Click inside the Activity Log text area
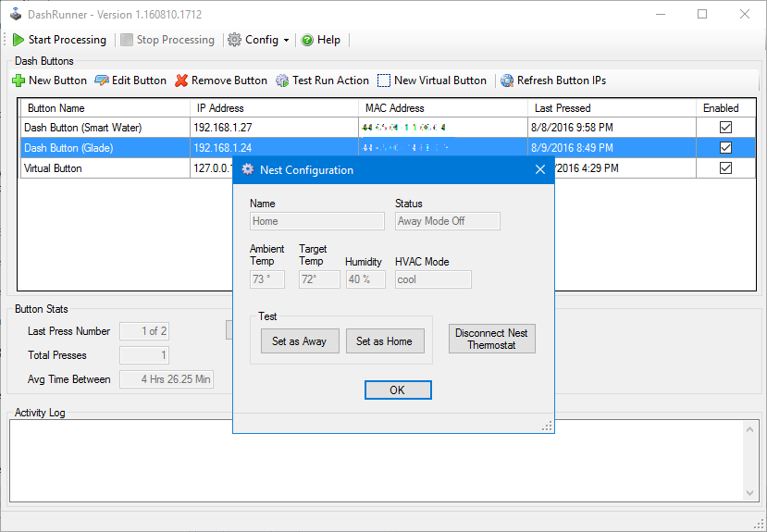Viewport: 767px width, 532px height. 377,461
